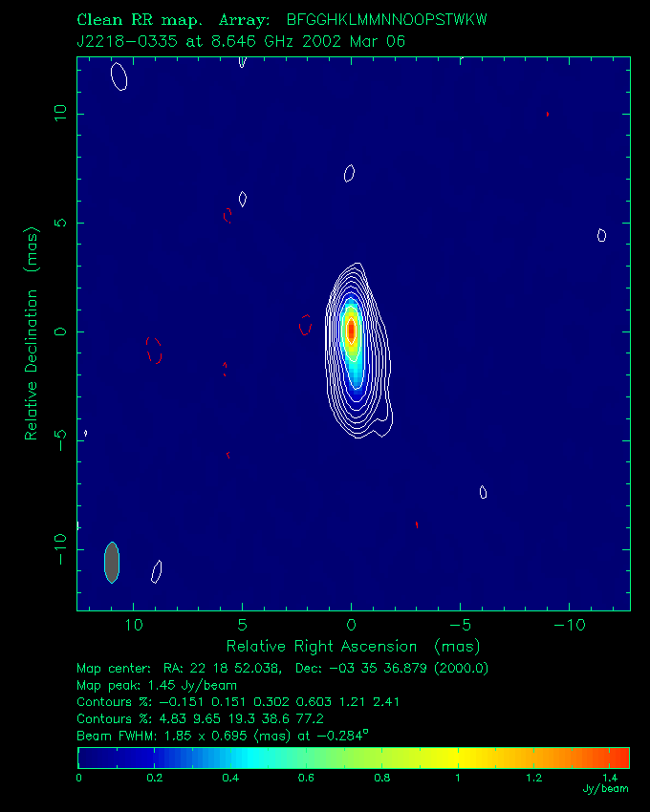
Task: Click the large white contour in the top-left corner
Action: point(119,76)
